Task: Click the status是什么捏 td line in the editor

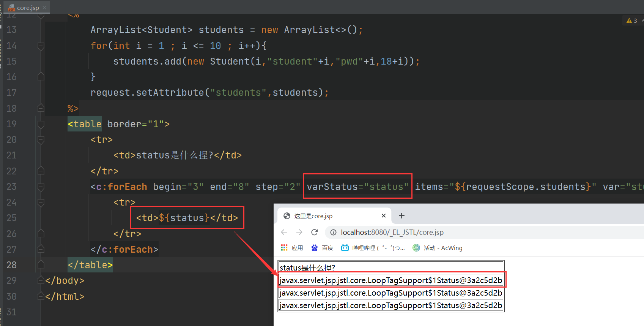Action: point(177,155)
